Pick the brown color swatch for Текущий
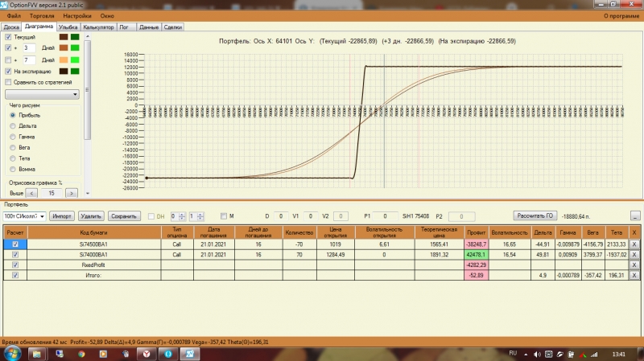 (x=64, y=37)
